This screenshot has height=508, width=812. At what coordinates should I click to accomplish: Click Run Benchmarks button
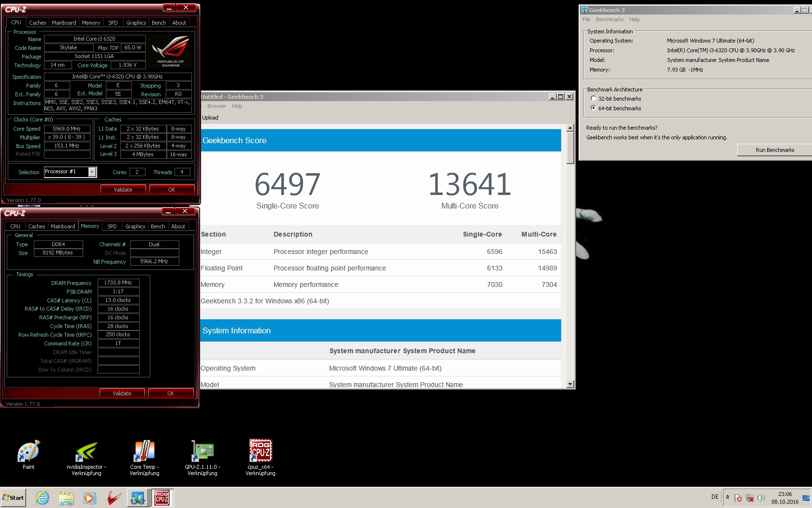click(x=774, y=150)
